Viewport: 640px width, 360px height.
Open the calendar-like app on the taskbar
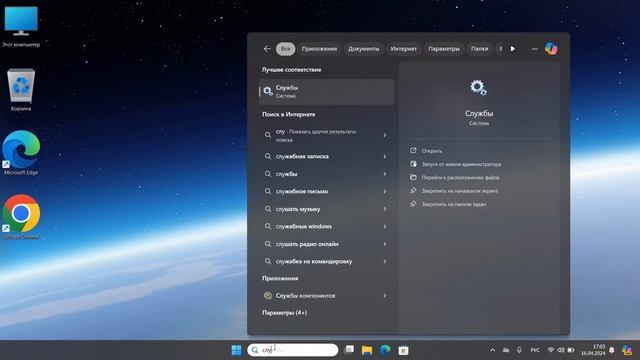tap(403, 350)
